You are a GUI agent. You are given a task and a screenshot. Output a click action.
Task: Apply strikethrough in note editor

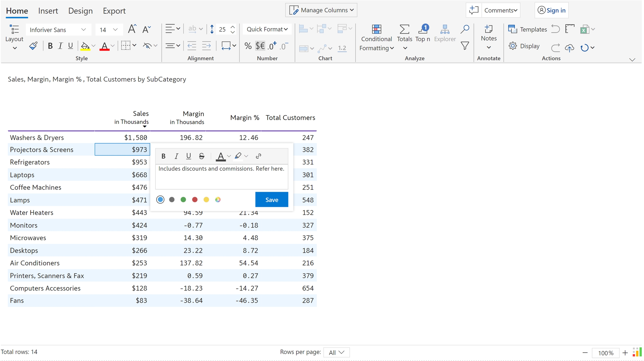[x=202, y=156]
